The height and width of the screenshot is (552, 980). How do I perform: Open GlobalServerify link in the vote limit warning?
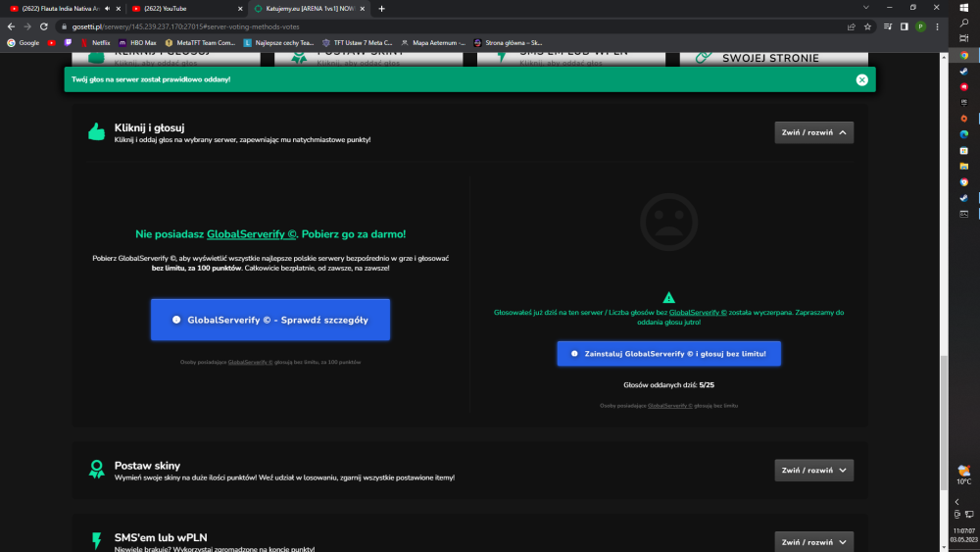pyautogui.click(x=698, y=312)
